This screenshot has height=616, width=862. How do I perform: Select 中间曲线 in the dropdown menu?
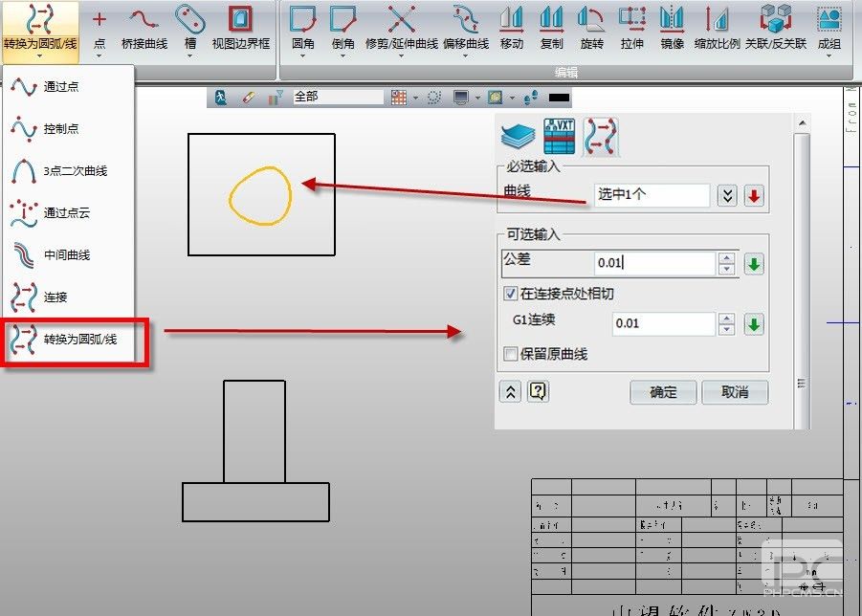66,255
